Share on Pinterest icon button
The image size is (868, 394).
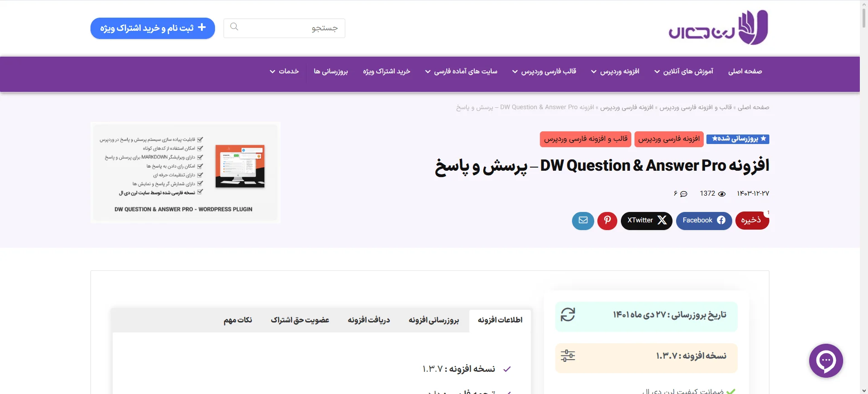click(607, 221)
